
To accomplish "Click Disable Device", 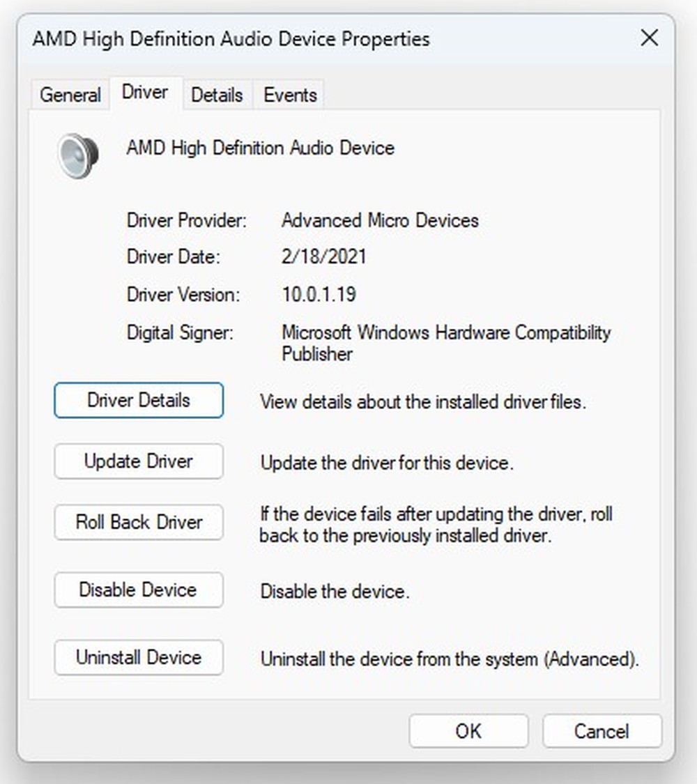I will [139, 590].
